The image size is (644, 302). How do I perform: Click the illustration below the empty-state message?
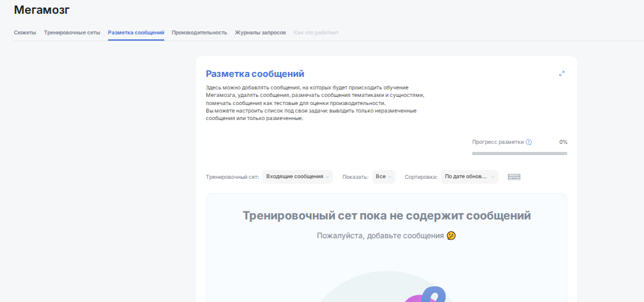[x=386, y=286]
